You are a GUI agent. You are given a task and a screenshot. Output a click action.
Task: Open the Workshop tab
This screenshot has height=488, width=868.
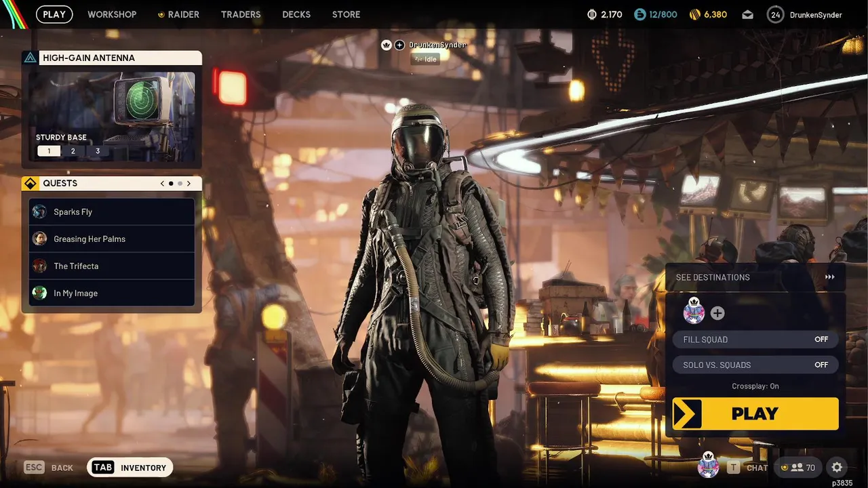(112, 14)
